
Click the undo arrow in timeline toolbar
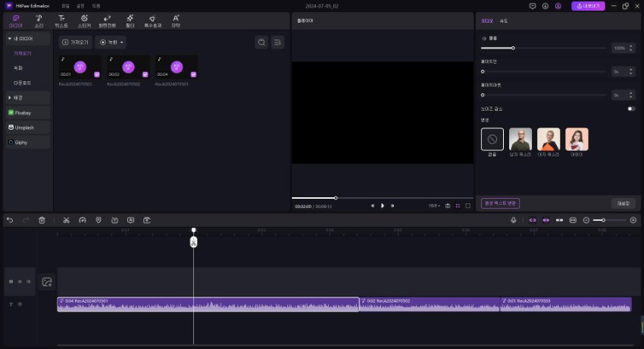pyautogui.click(x=10, y=220)
